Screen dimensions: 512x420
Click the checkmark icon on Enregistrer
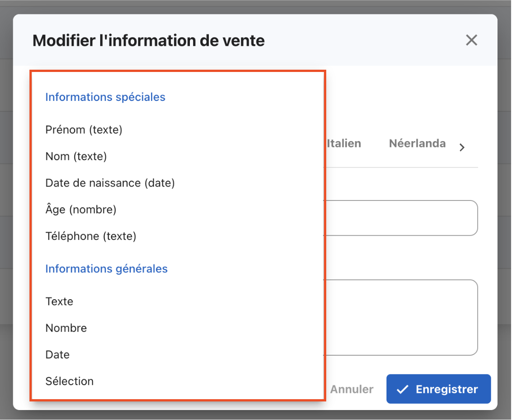[x=402, y=390]
